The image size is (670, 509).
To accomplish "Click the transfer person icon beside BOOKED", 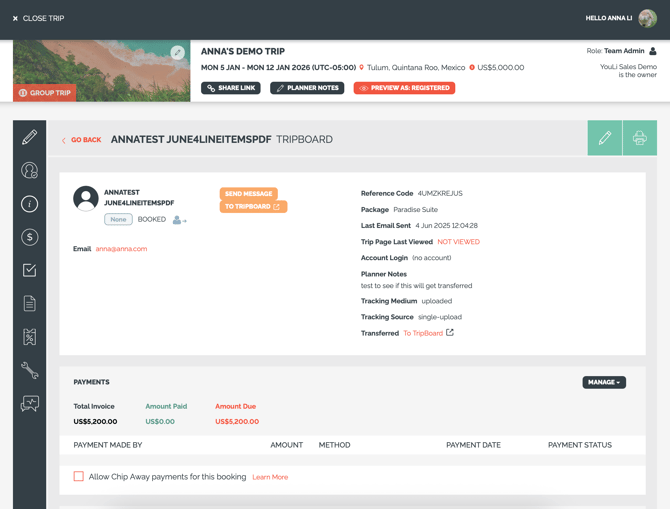I will pos(179,220).
